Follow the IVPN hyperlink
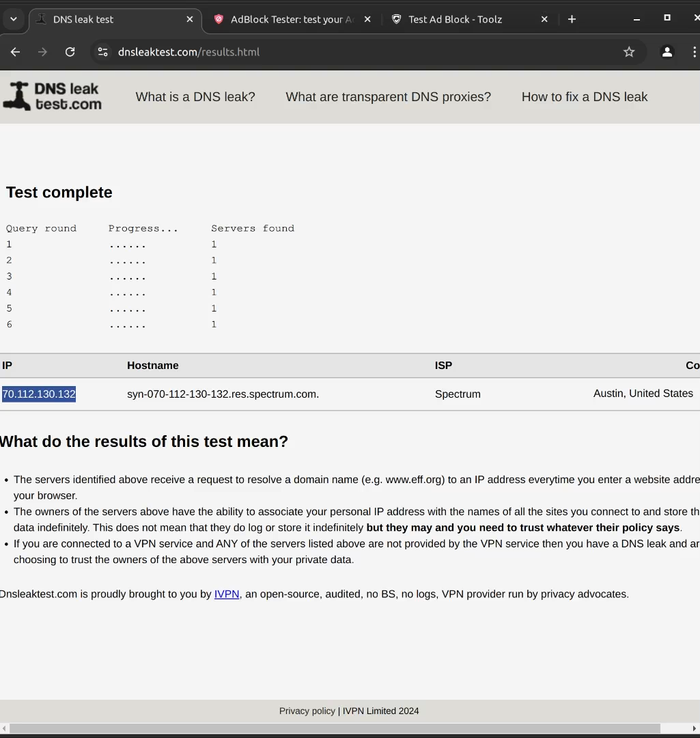This screenshot has width=700, height=738. pos(227,594)
